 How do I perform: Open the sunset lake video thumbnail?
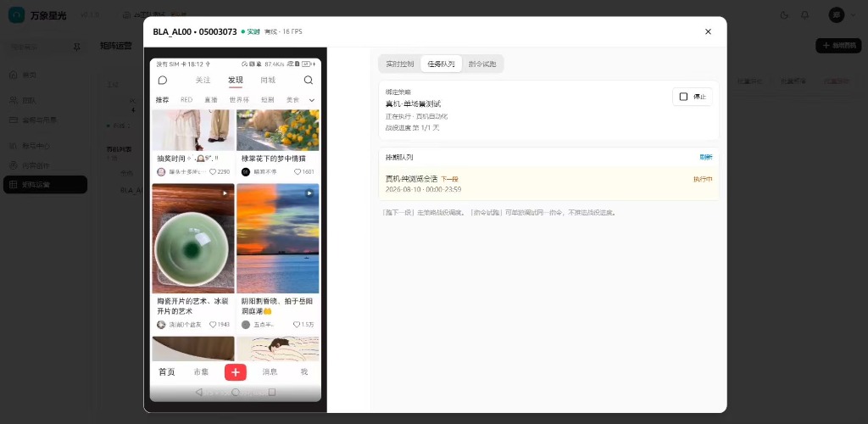tap(278, 238)
